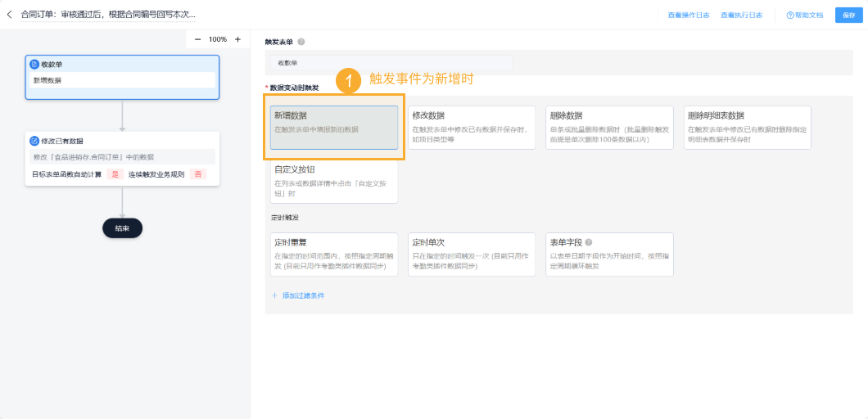
Task: Select the 新增数据 trigger option
Action: click(334, 128)
